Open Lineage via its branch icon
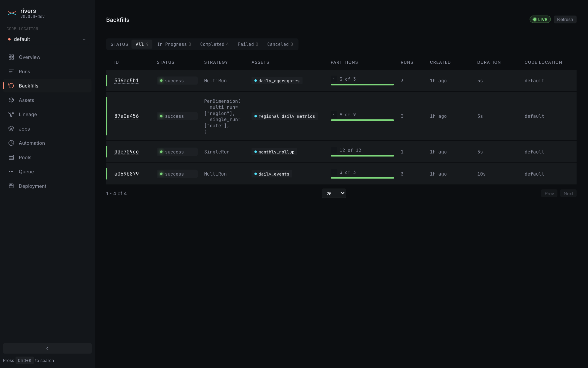 click(11, 114)
